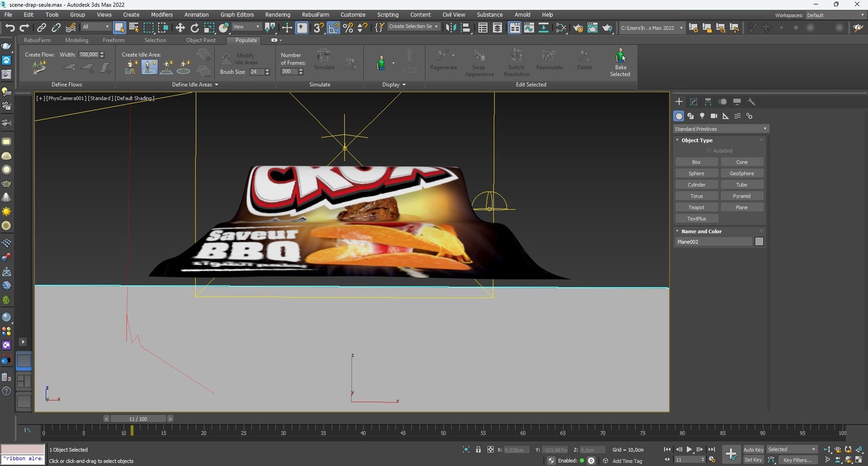Click the Bake Selected icon
Viewport: 868px width, 466px height.
[x=620, y=56]
